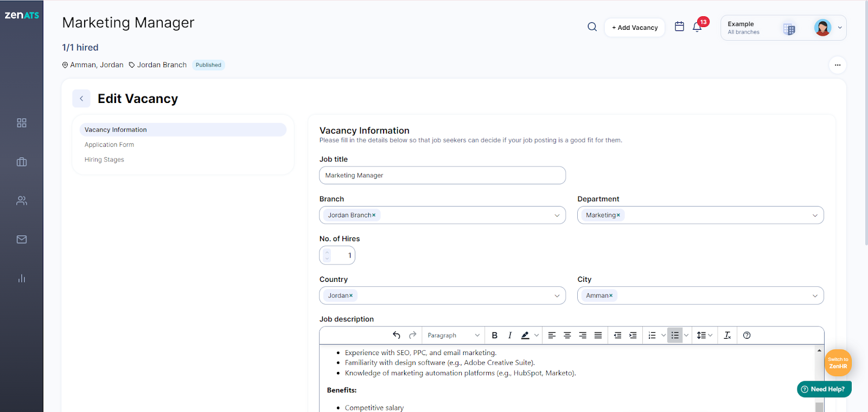Click the No. of Hires number field
The height and width of the screenshot is (412, 868).
point(337,255)
